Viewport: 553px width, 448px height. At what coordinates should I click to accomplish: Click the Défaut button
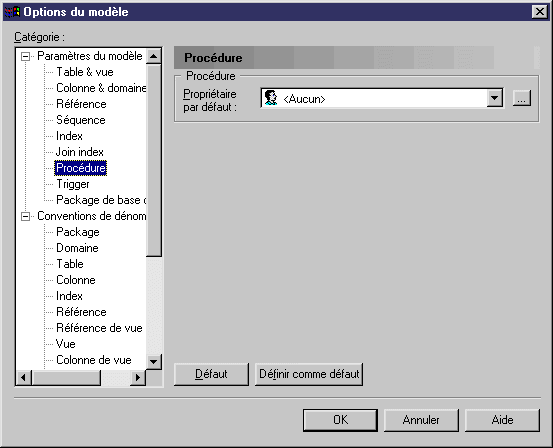point(211,374)
